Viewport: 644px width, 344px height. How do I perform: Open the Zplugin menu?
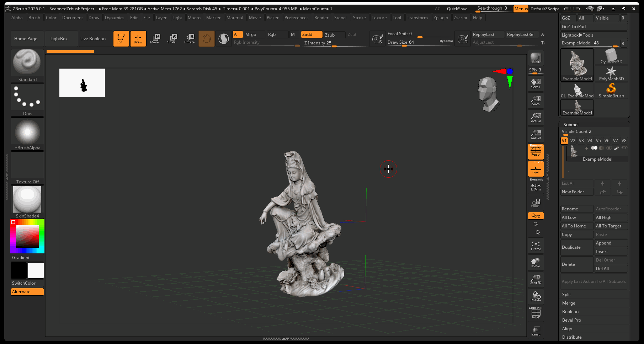coord(440,18)
